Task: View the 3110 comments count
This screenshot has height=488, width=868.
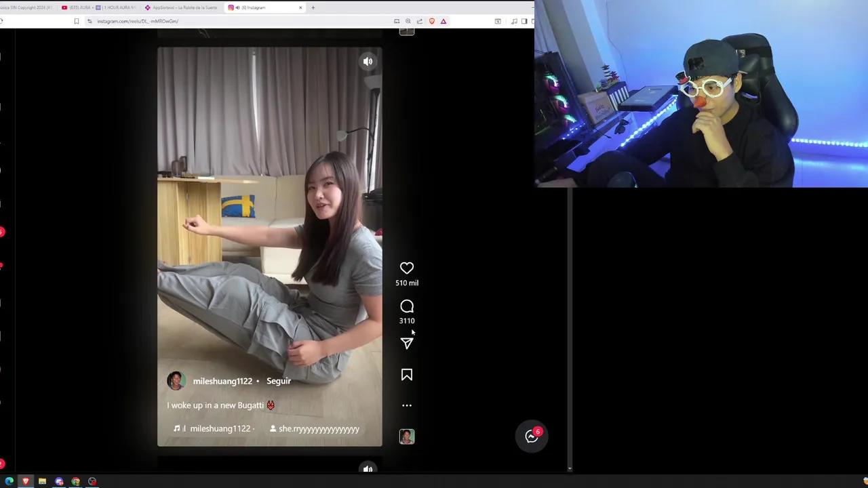Action: tap(407, 321)
